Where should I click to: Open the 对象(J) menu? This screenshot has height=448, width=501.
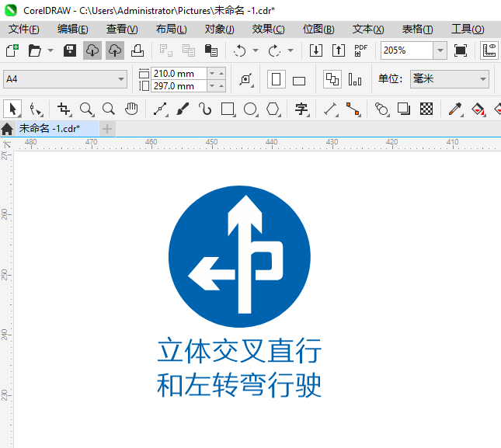pos(219,30)
